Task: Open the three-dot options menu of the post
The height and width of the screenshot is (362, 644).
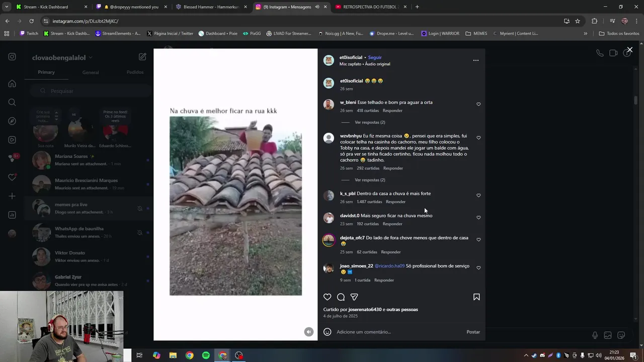Action: [x=476, y=60]
